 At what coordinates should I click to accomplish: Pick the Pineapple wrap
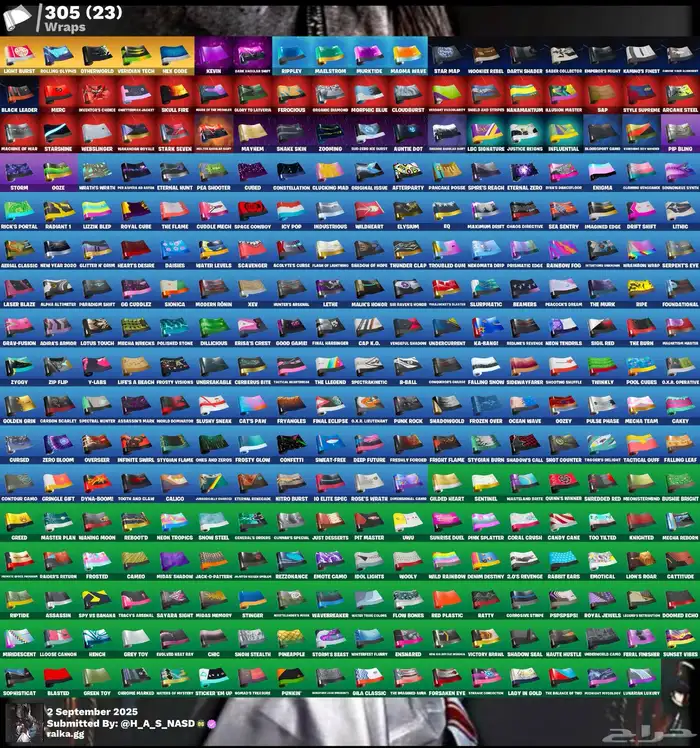(x=292, y=639)
